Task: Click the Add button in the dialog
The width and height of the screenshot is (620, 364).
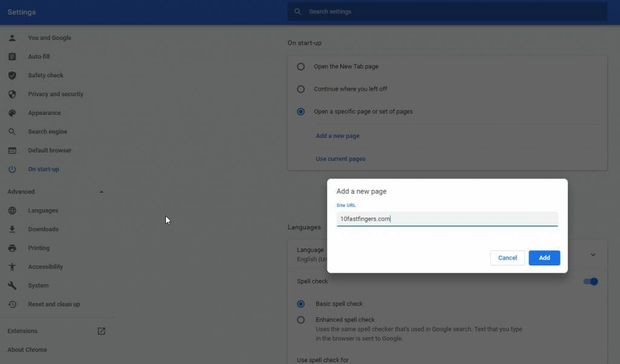Action: coord(544,258)
